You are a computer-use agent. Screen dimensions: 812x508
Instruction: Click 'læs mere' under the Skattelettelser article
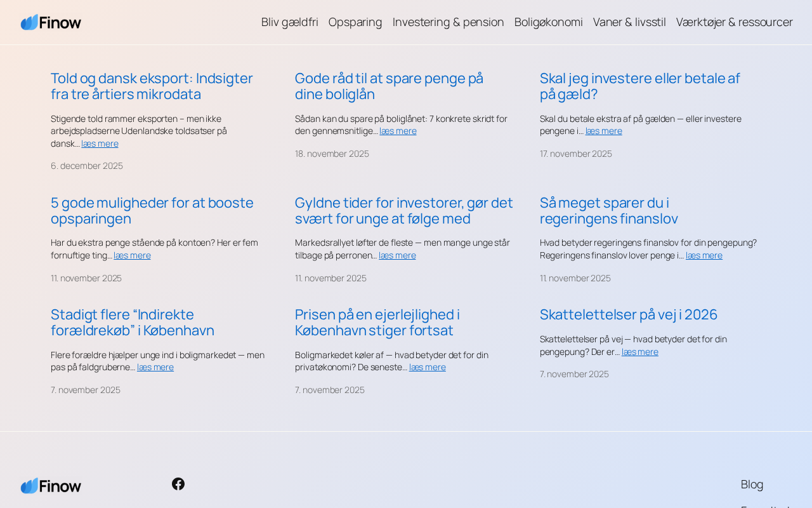[x=639, y=352]
